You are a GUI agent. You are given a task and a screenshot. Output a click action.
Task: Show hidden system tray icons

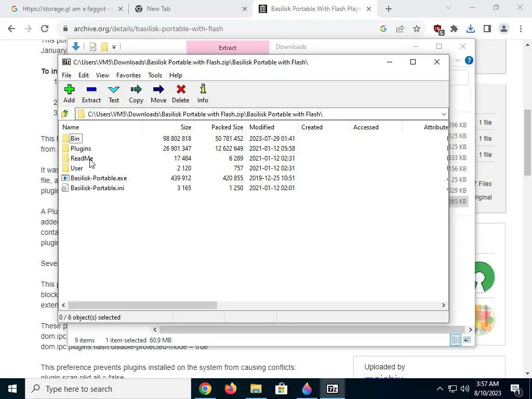[x=440, y=389]
